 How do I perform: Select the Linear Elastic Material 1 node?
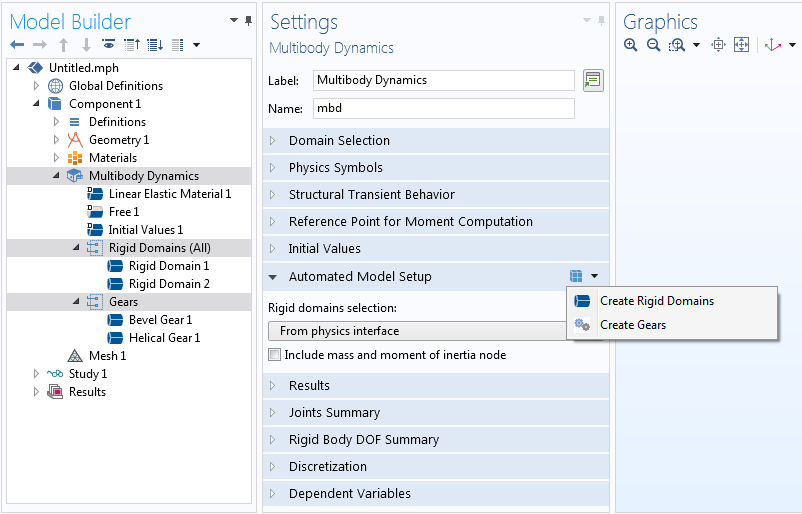(170, 194)
